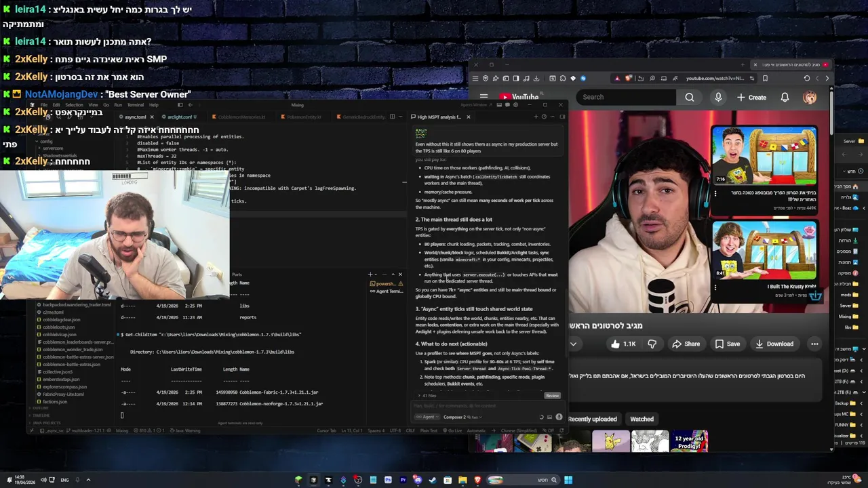Download the YouTube video
Viewport: 868px width, 488px height.
click(774, 344)
